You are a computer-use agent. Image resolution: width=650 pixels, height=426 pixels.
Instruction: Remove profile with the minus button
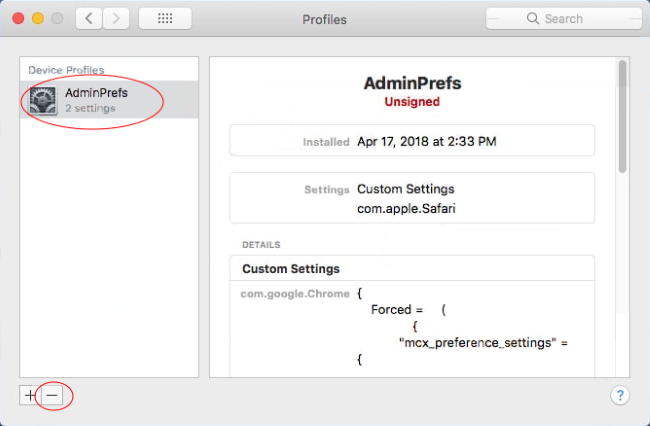coord(53,395)
